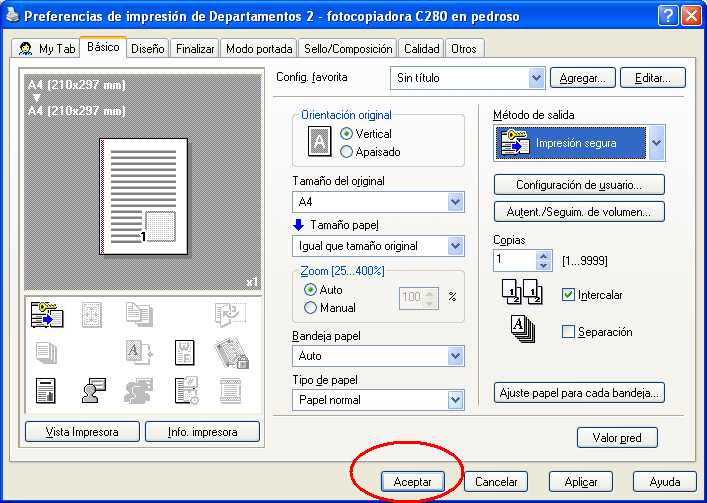Image resolution: width=707 pixels, height=503 pixels.
Task: Enable the Separación checkbox
Action: tap(568, 332)
